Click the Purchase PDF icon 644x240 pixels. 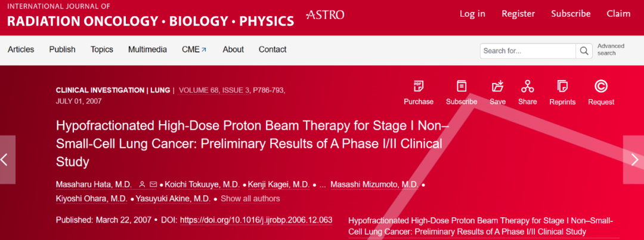(x=419, y=87)
